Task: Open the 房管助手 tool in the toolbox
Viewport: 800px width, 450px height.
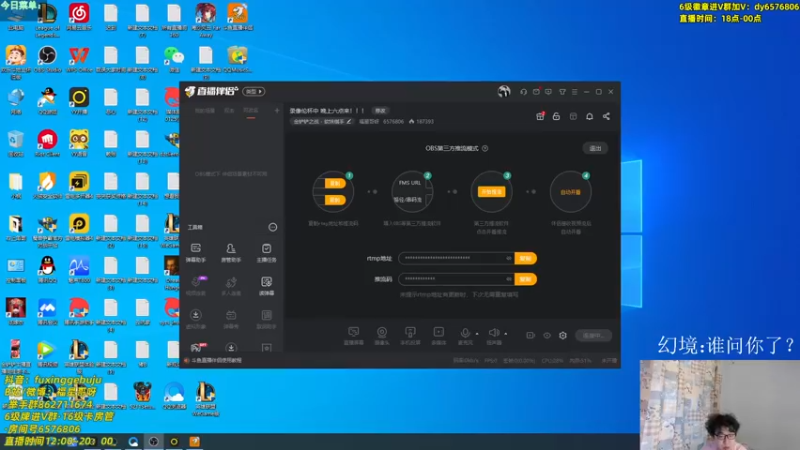Action: 231,253
